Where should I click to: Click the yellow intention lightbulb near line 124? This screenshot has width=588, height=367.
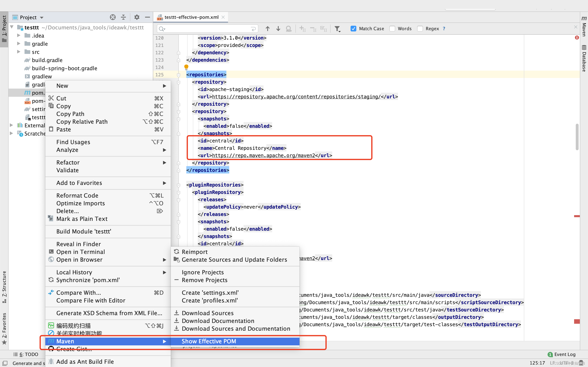(x=186, y=67)
